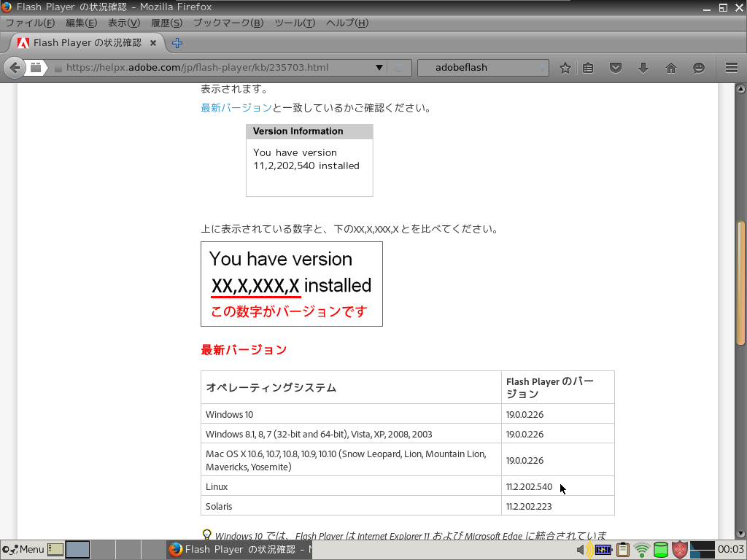Click the Windows 10 table row
Viewport: 747px width, 560px height.
pos(408,414)
